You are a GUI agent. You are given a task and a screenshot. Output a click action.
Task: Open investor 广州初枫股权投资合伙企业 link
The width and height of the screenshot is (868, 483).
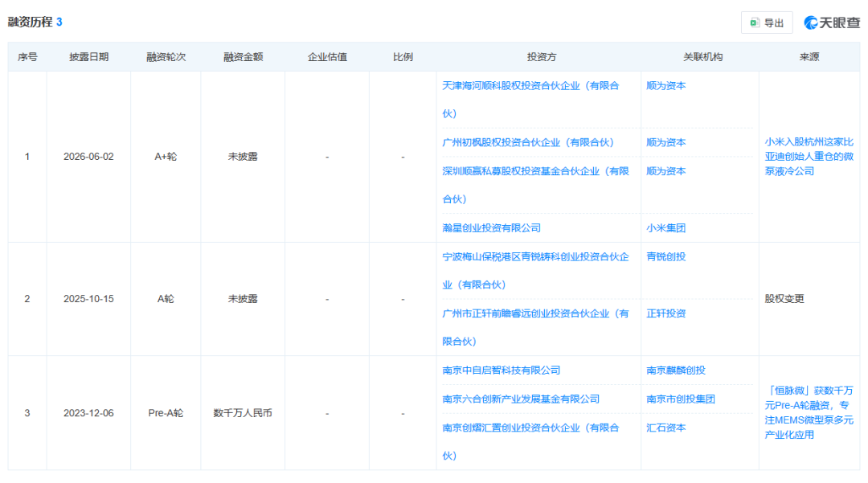pyautogui.click(x=528, y=142)
